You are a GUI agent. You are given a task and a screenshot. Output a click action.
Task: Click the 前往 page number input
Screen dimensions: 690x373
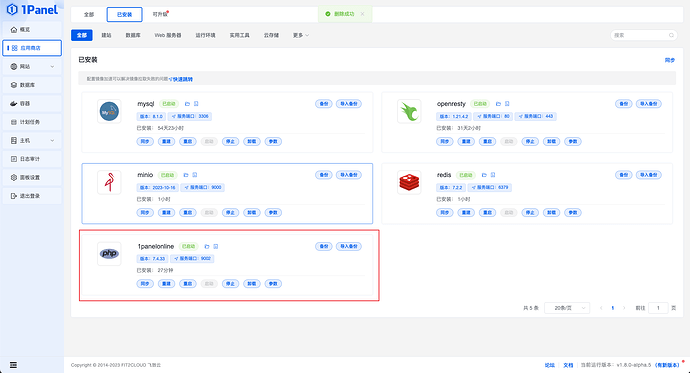click(658, 308)
